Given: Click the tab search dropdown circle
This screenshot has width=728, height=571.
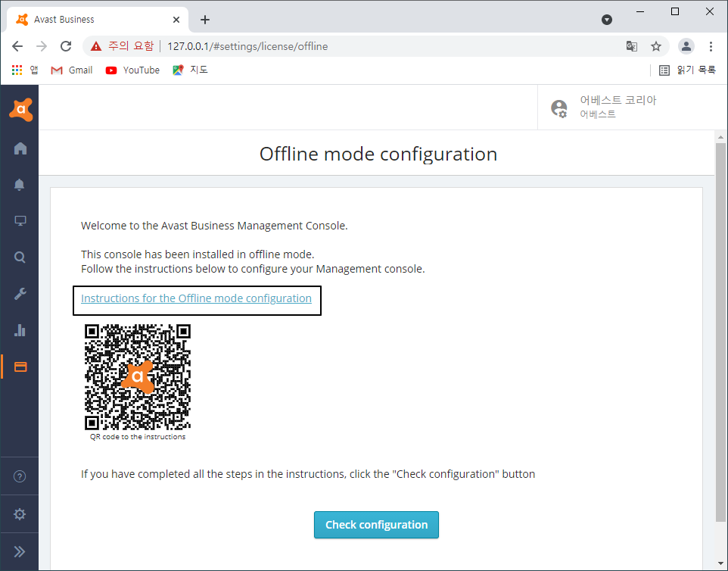Looking at the screenshot, I should [x=606, y=20].
